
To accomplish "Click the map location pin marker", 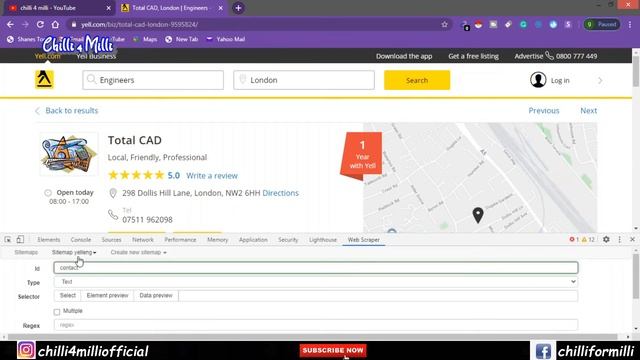I will click(x=478, y=215).
